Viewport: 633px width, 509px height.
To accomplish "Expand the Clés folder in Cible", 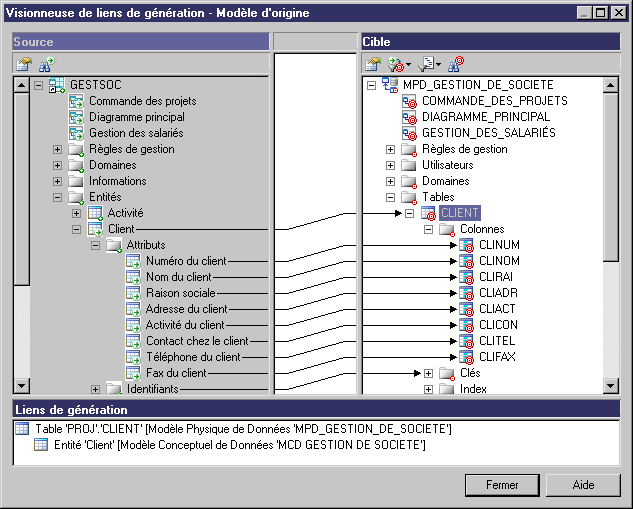I will pos(427,373).
